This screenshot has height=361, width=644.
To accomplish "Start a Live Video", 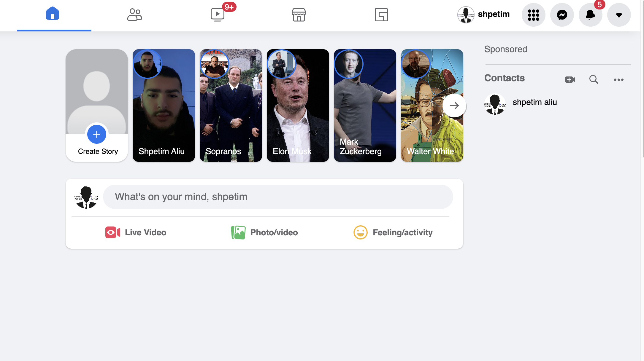I will (136, 232).
